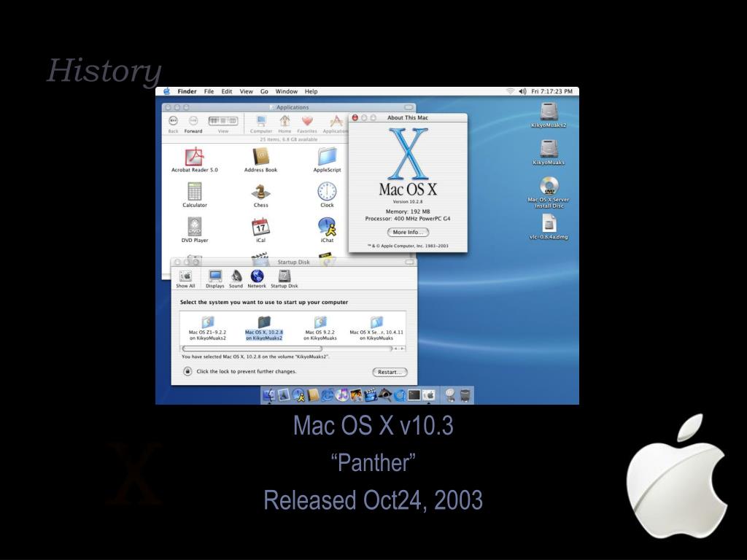Click the volume speaker menu bar icon

click(x=522, y=91)
